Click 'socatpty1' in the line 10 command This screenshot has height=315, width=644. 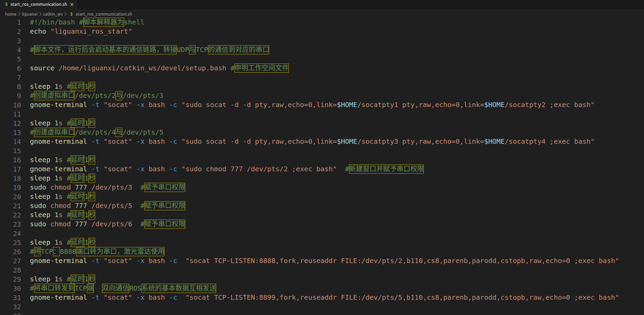coord(380,105)
